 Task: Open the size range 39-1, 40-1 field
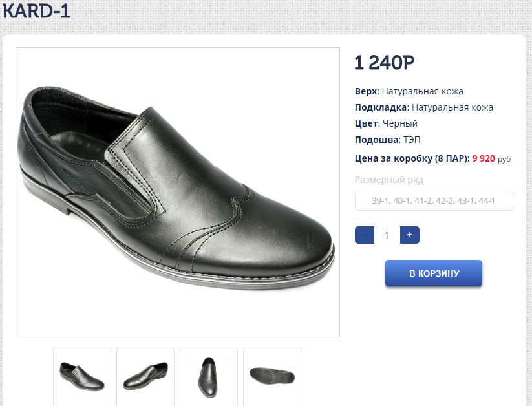point(433,201)
